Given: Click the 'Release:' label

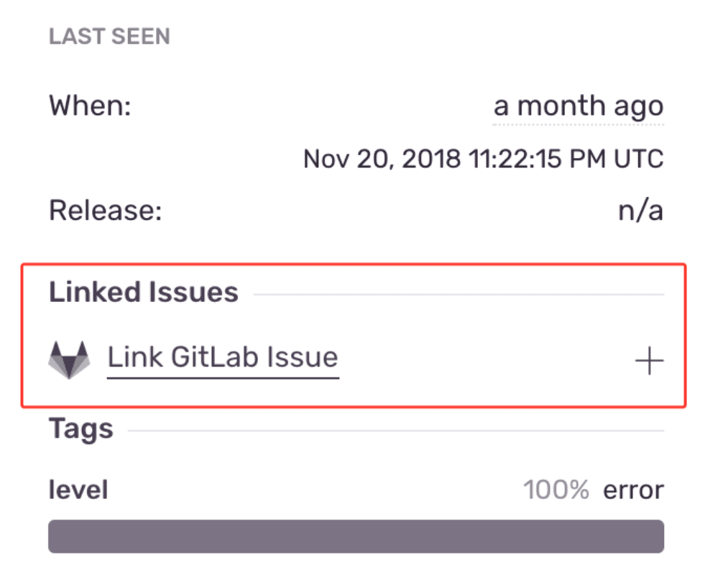Looking at the screenshot, I should point(106,210).
